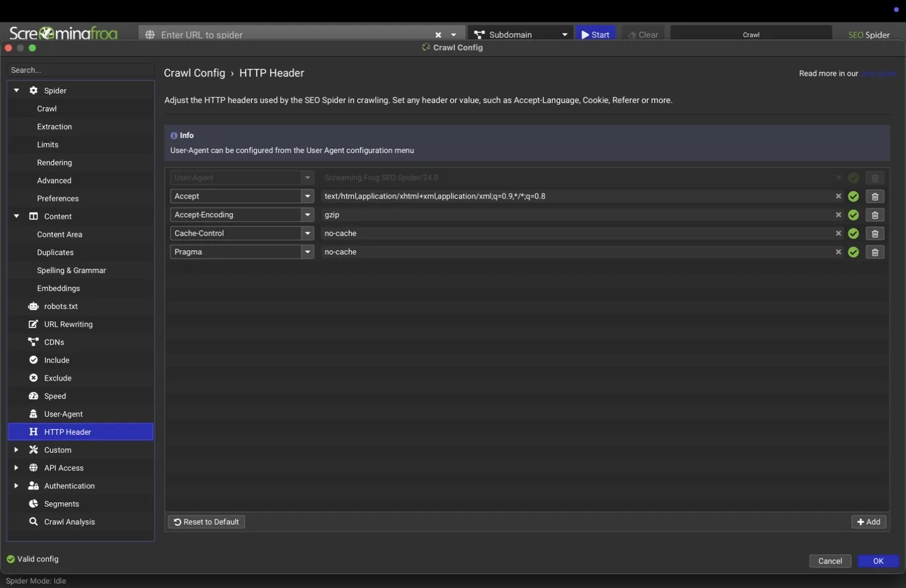This screenshot has width=906, height=588.
Task: Clear the Pragma no-cache value
Action: 839,251
